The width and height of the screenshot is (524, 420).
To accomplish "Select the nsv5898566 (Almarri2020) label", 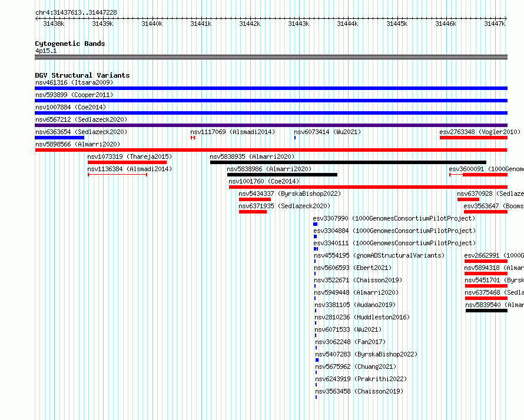I will pos(78,144).
